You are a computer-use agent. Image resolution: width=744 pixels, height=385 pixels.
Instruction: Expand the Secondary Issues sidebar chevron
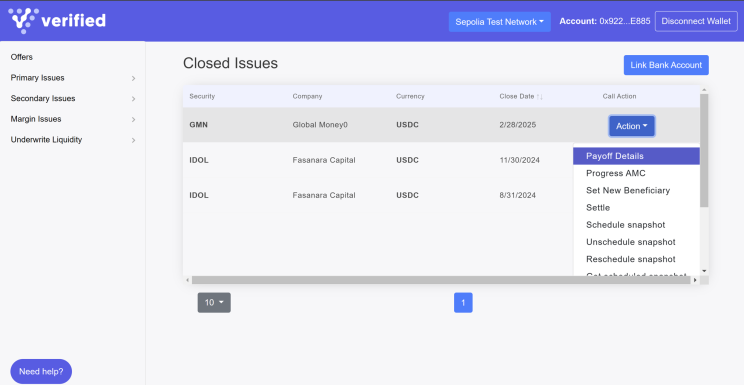click(133, 99)
